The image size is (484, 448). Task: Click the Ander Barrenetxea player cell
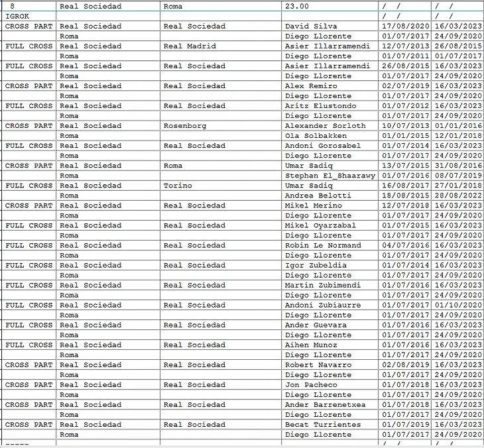click(330, 405)
